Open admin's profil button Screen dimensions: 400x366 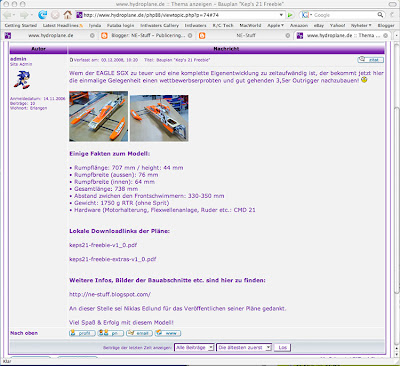click(82, 333)
